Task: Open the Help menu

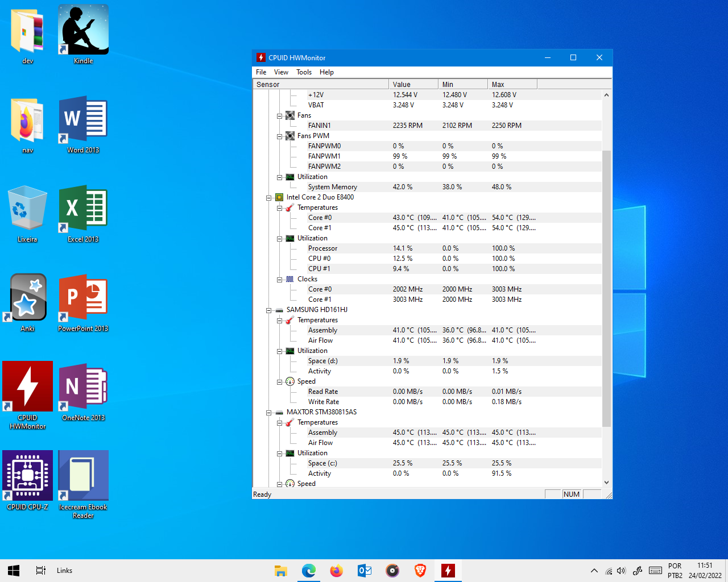Action: pos(326,72)
